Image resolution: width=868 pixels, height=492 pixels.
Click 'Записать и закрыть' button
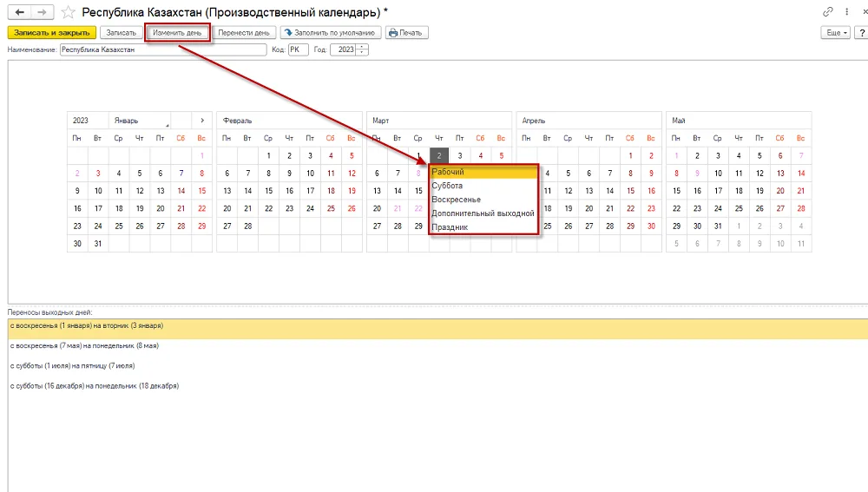(52, 33)
